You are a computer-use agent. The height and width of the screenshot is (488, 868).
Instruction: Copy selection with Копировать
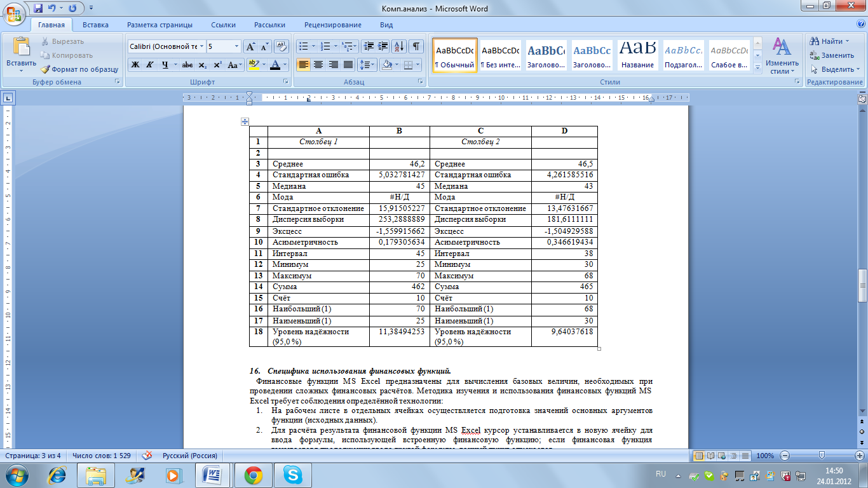[67, 55]
